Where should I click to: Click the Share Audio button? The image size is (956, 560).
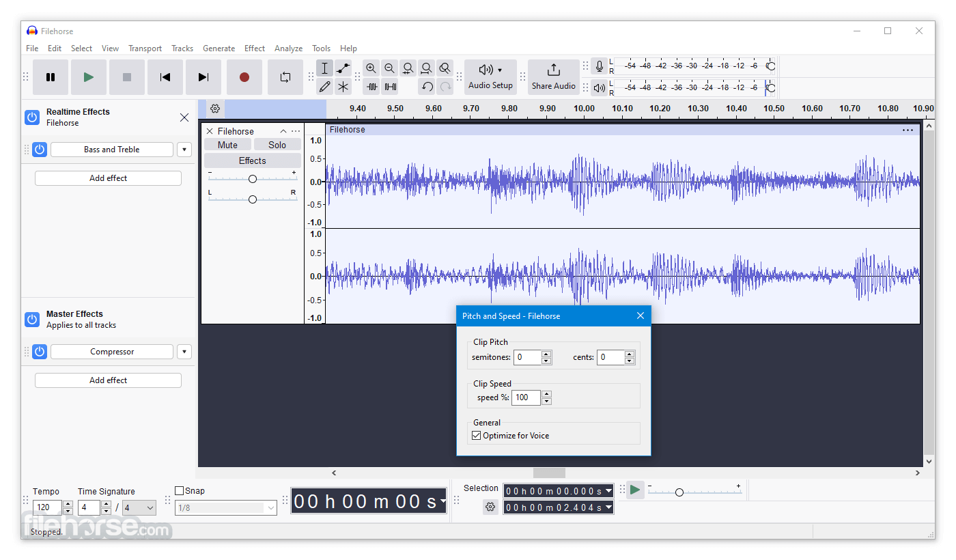coord(554,77)
